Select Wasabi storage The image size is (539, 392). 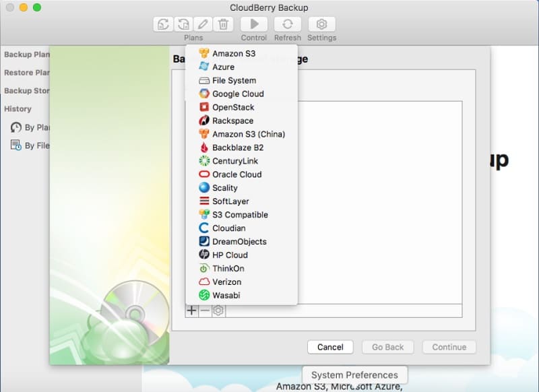(x=241, y=295)
